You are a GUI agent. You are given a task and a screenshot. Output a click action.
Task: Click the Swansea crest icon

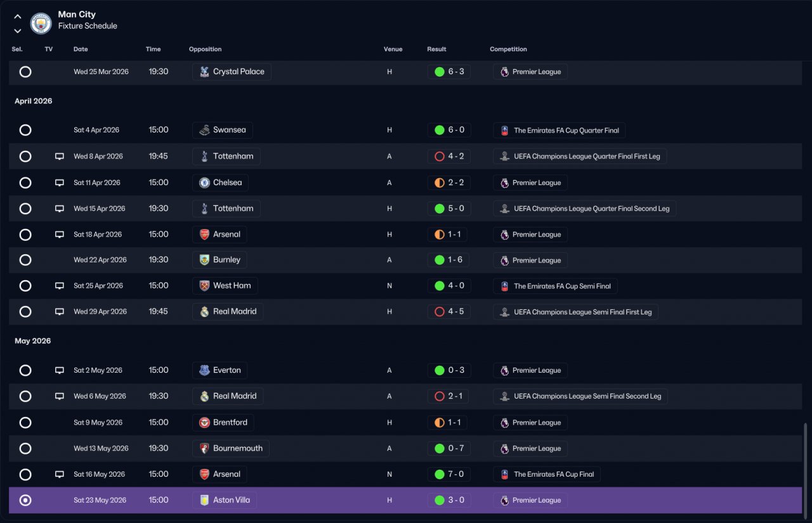coord(204,130)
